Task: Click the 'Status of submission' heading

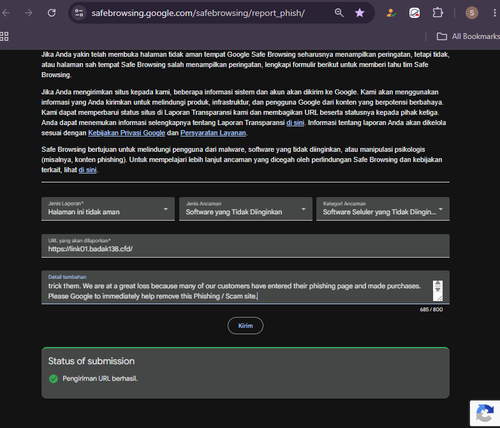Action: coord(91,361)
